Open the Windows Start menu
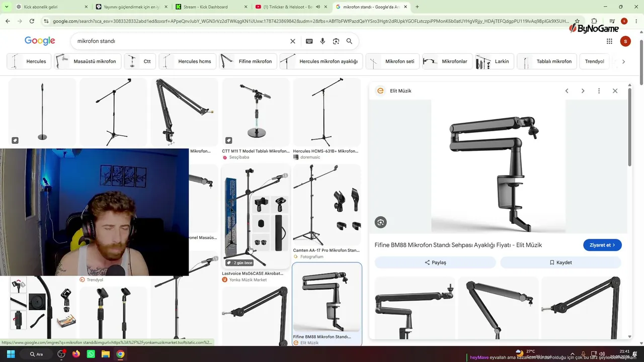The image size is (644, 362). 11,354
